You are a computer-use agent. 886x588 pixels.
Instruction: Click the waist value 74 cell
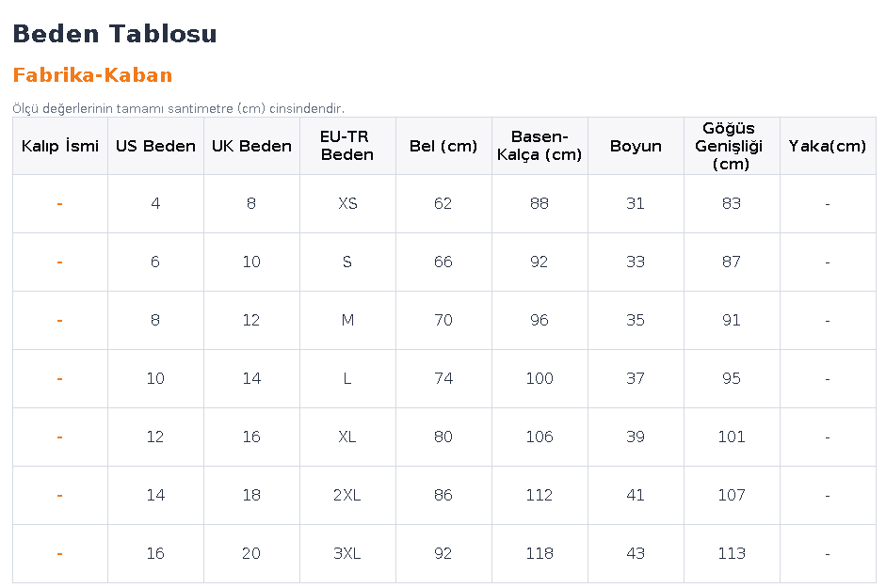pos(443,378)
